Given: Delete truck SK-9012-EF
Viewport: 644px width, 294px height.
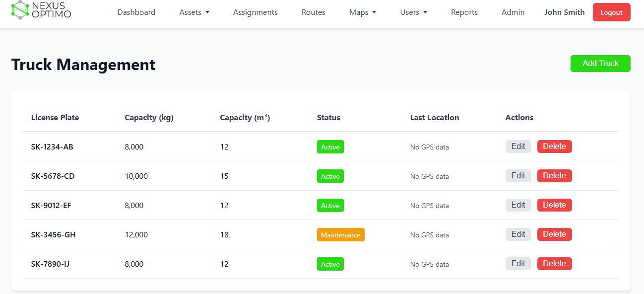Looking at the screenshot, I should pyautogui.click(x=555, y=205).
